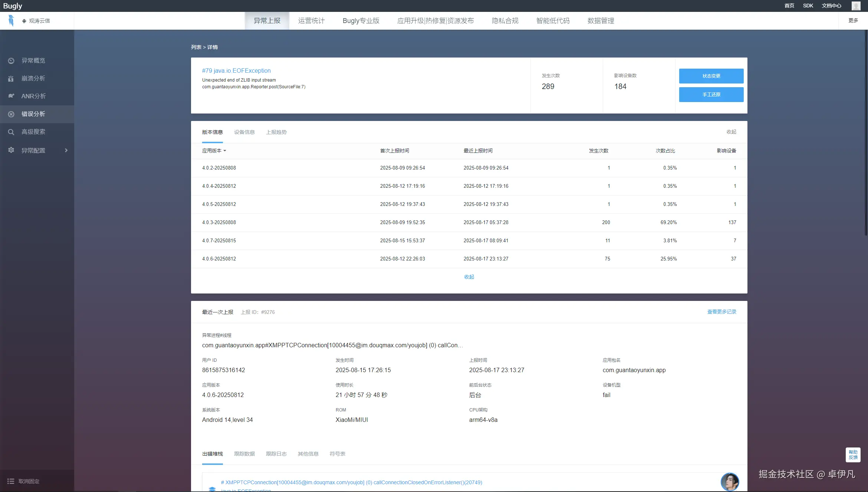Open 智能低代码 tab
Screen dimensions: 868x492
pyautogui.click(x=553, y=21)
